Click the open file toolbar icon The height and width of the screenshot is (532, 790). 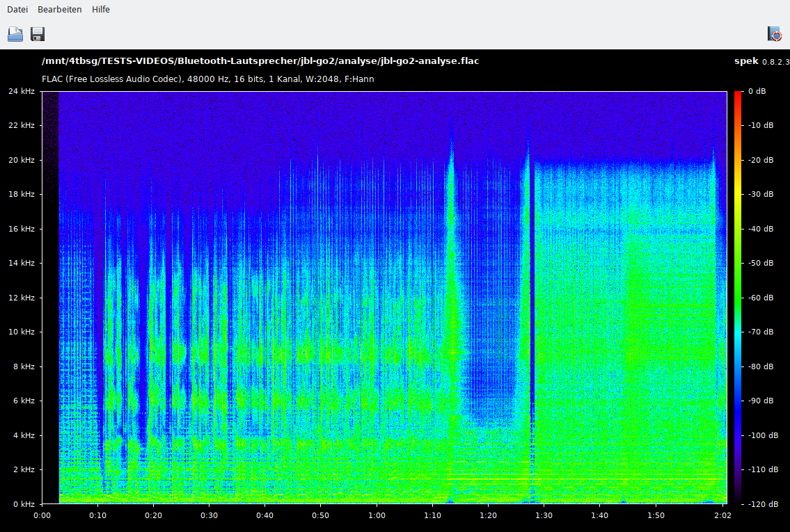point(15,34)
